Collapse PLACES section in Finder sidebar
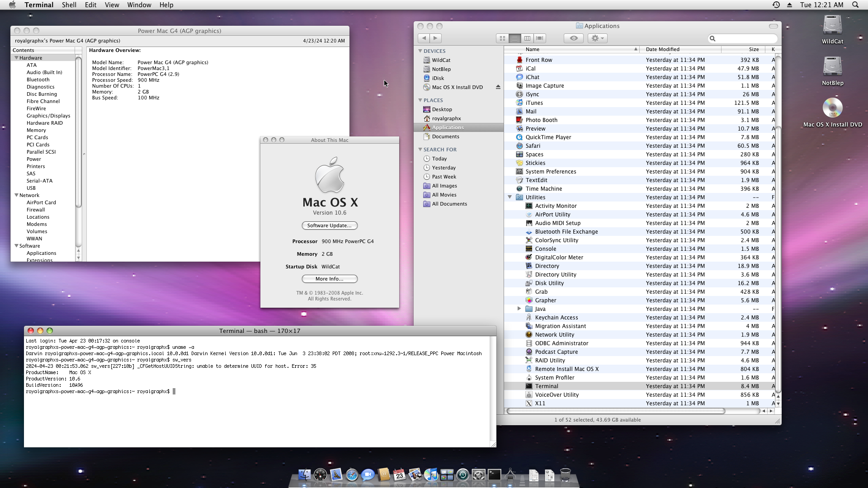This screenshot has height=488, width=868. click(420, 100)
